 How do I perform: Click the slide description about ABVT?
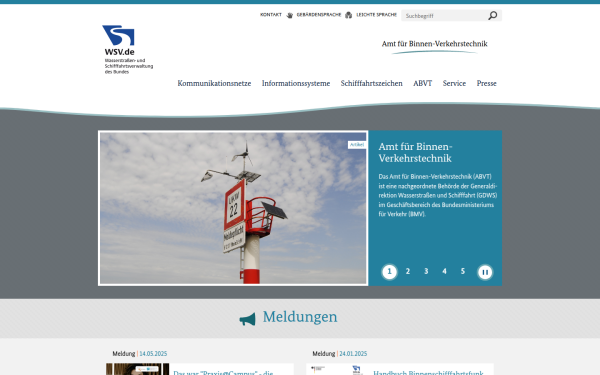438,195
